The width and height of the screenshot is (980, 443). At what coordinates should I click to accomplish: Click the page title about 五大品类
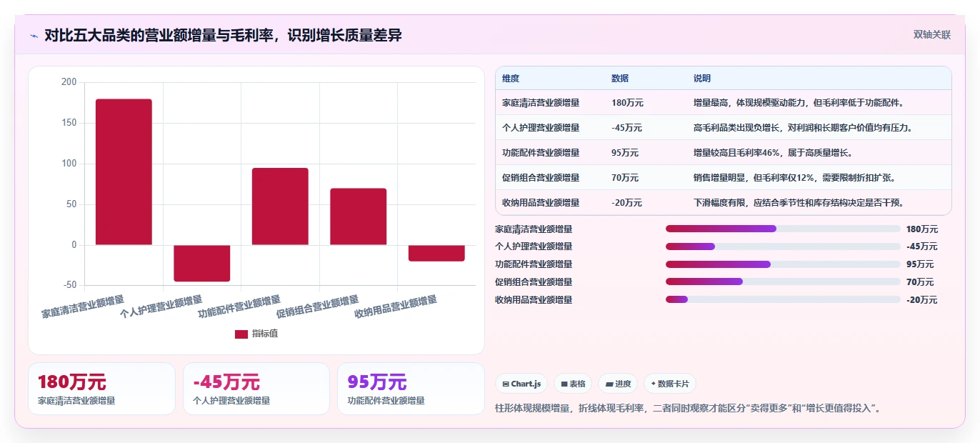pyautogui.click(x=223, y=35)
